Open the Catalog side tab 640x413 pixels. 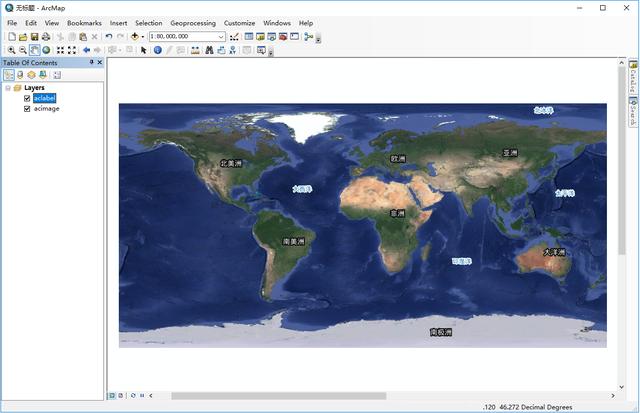coord(633,77)
